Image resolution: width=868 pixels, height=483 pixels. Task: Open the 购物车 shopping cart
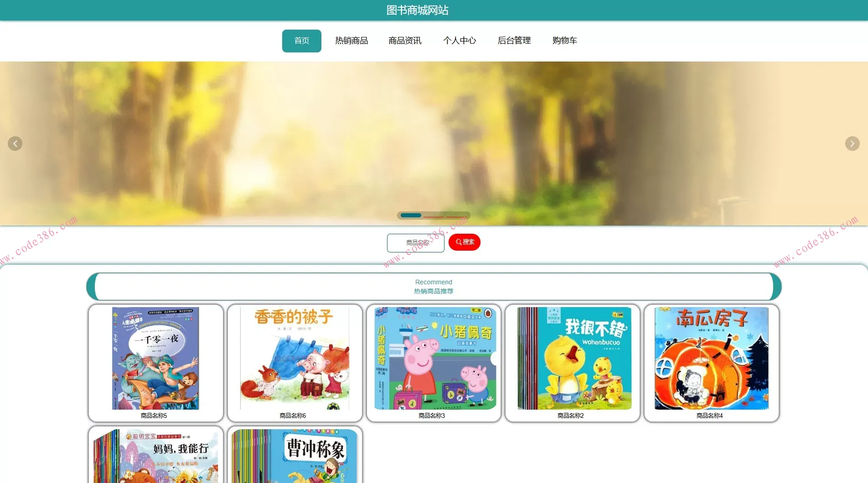(x=564, y=41)
